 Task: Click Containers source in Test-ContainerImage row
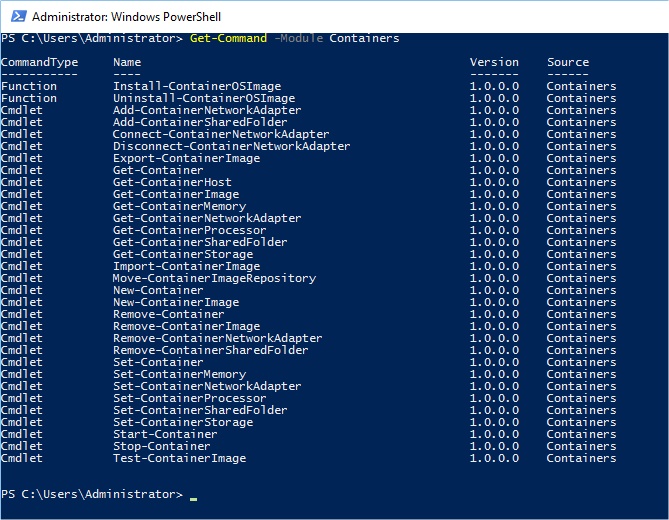tap(581, 458)
